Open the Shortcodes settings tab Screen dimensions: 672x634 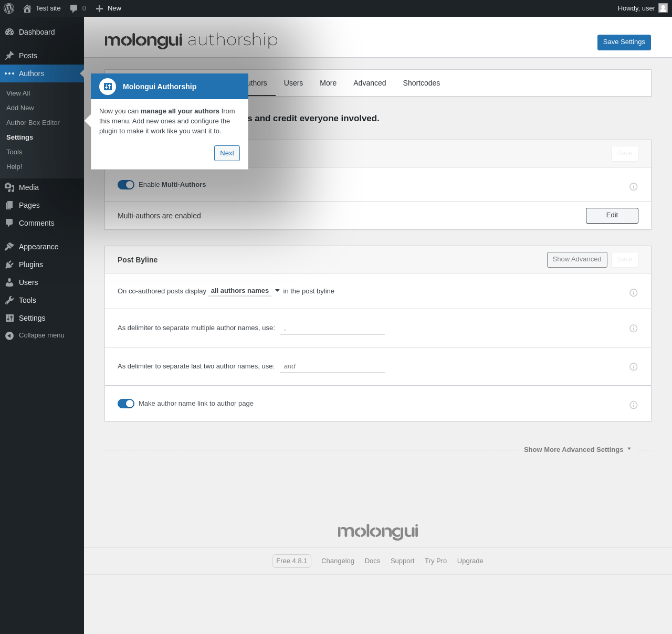[422, 83]
